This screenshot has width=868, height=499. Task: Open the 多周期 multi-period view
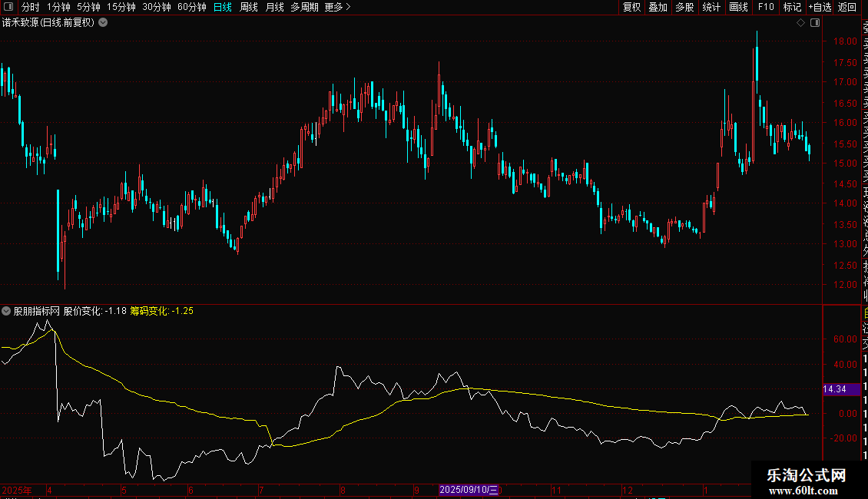tap(304, 7)
